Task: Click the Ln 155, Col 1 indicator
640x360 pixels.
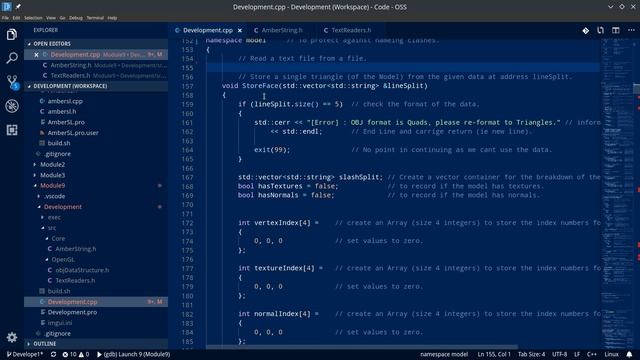Action: pos(494,354)
